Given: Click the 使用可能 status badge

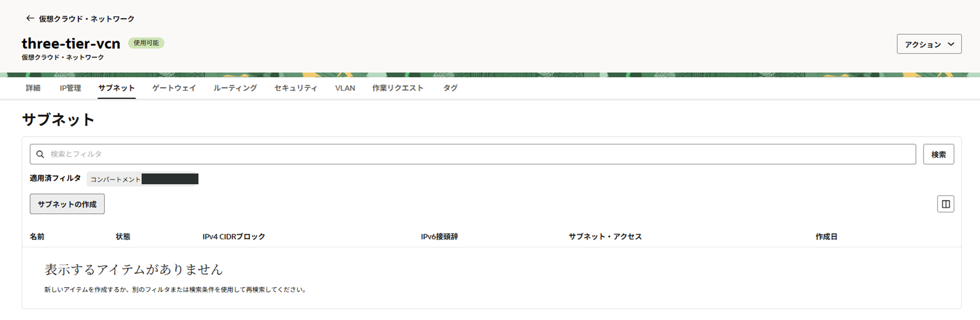Looking at the screenshot, I should [x=146, y=43].
